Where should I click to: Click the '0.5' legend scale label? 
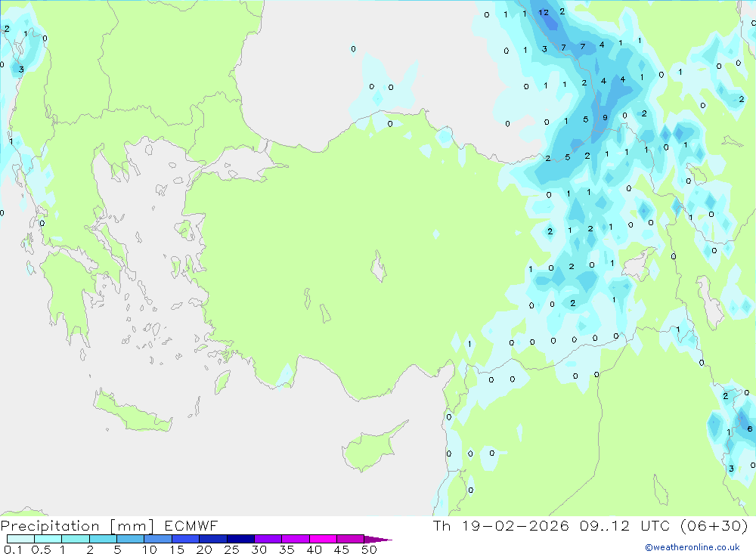(x=41, y=549)
